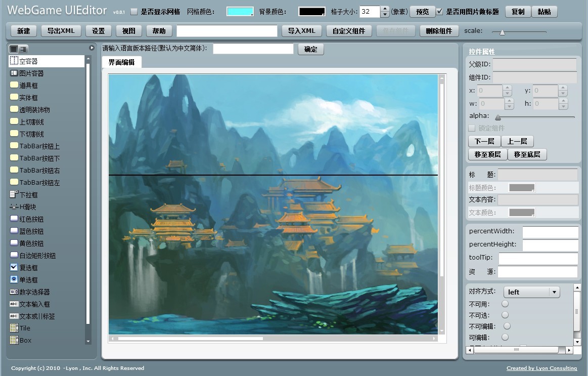Open the Created by Lyon Consulting link
588x376 pixels.
point(541,368)
